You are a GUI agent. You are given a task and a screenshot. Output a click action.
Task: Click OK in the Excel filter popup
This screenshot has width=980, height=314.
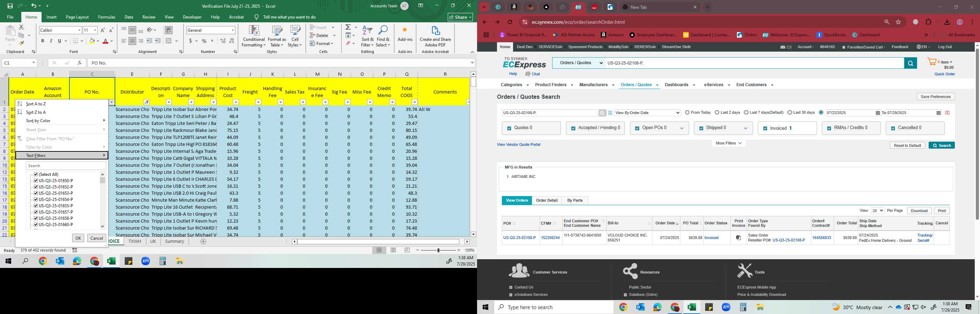78,238
